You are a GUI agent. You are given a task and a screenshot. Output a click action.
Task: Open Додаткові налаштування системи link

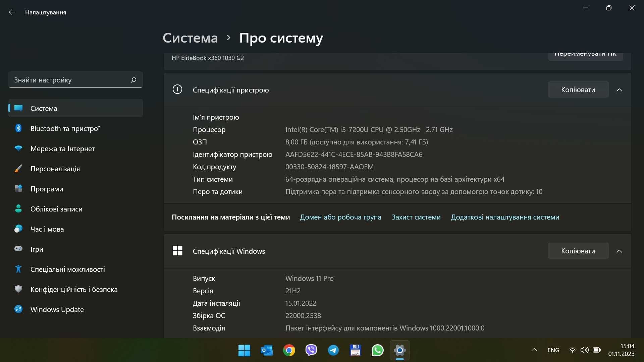(505, 217)
